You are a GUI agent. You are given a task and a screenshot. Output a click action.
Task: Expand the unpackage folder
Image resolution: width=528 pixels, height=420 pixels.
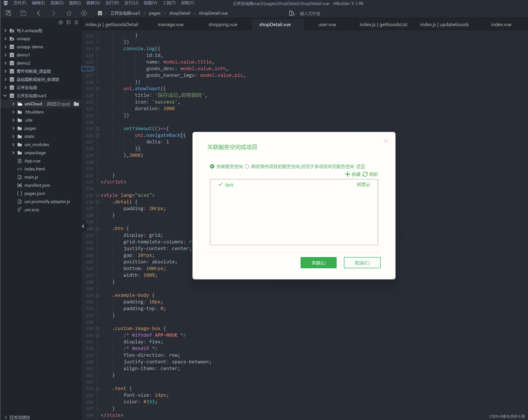click(x=13, y=153)
